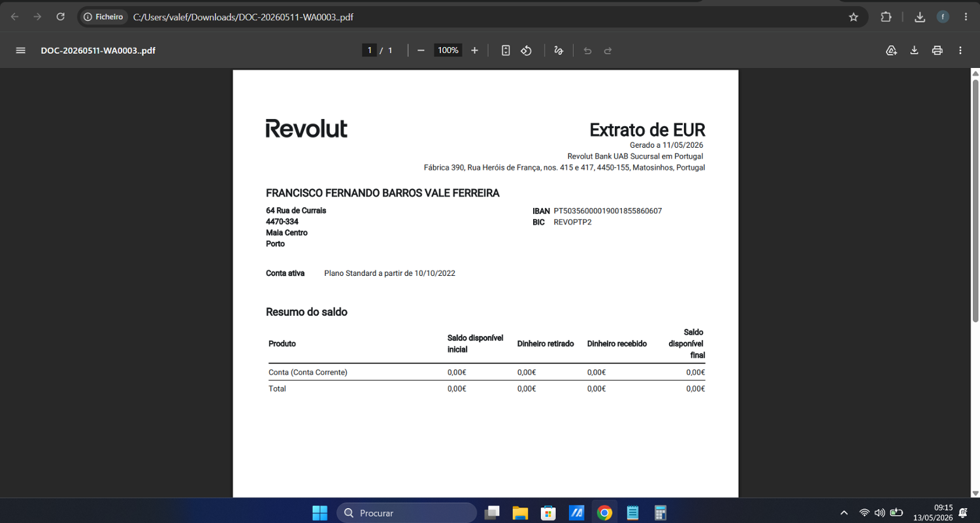Viewport: 980px width, 523px height.
Task: Click the 'Total' row label
Action: tap(278, 389)
